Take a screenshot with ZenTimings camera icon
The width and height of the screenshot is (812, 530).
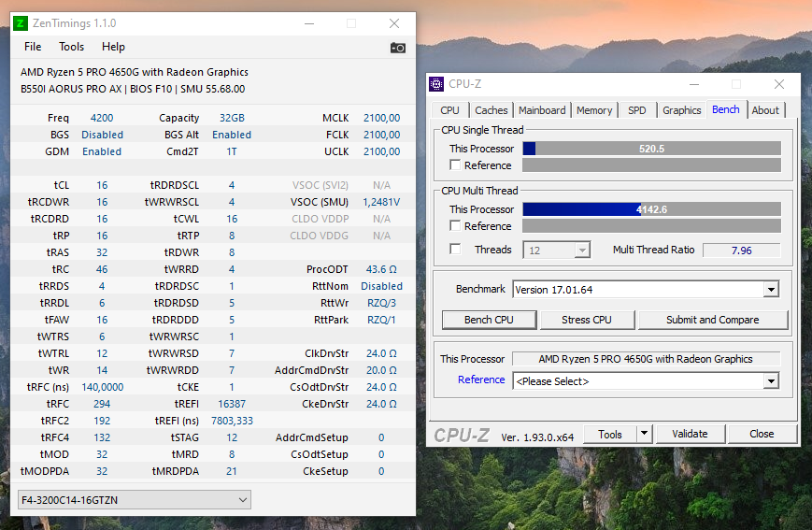pos(398,48)
